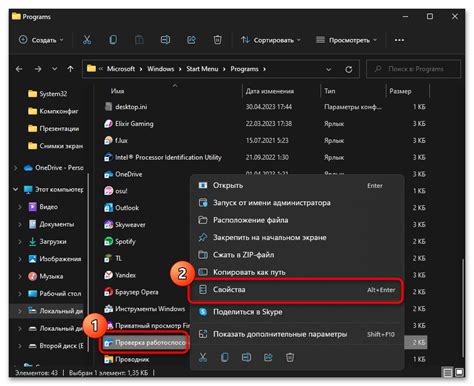
Task: Click the Rename icon in context menu
Action: coord(246,357)
